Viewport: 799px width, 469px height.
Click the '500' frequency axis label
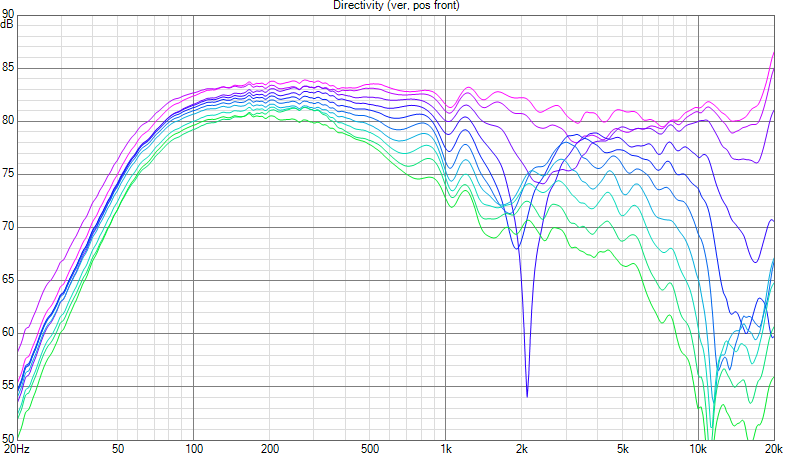[x=370, y=449]
